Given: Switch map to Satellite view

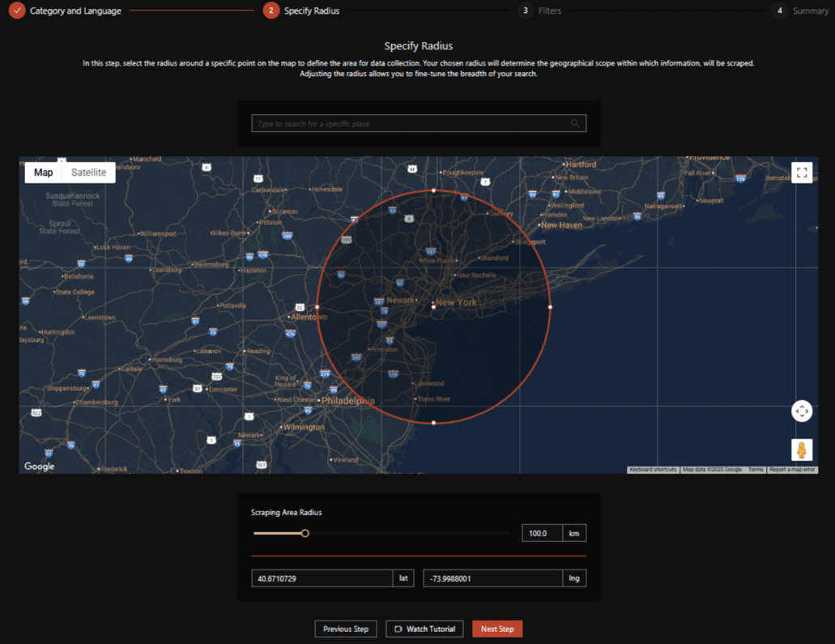Looking at the screenshot, I should [x=88, y=173].
